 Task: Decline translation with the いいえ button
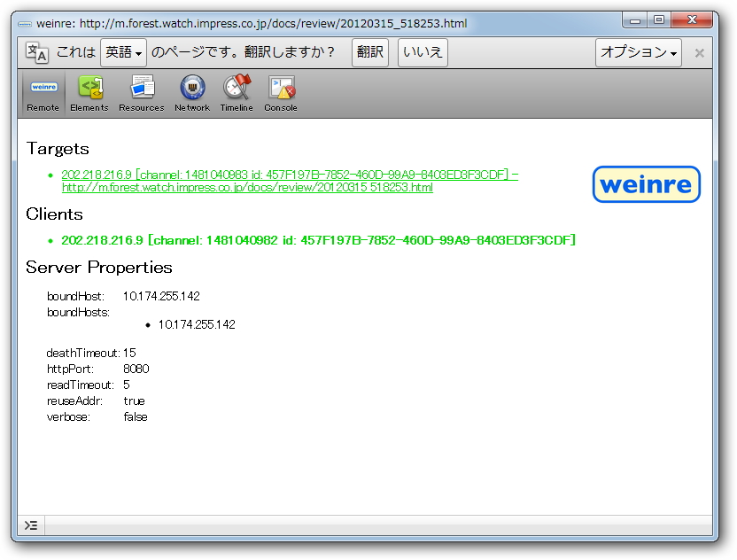[x=423, y=52]
